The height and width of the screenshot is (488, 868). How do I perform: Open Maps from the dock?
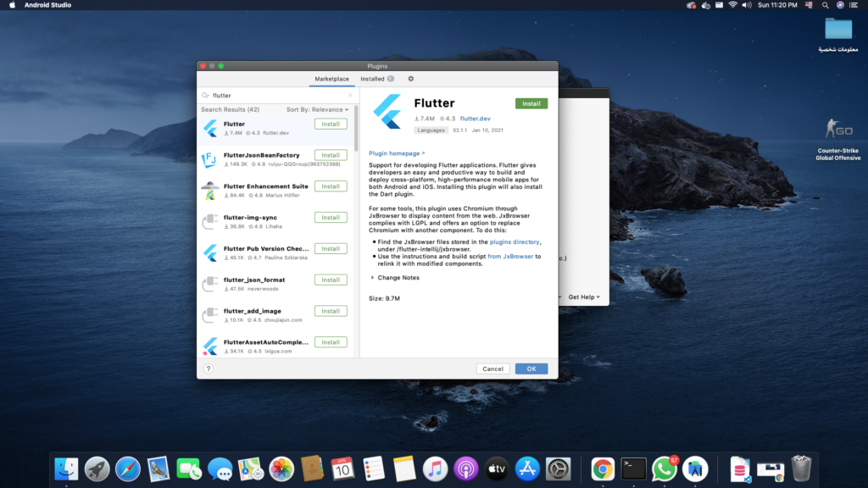tap(251, 469)
